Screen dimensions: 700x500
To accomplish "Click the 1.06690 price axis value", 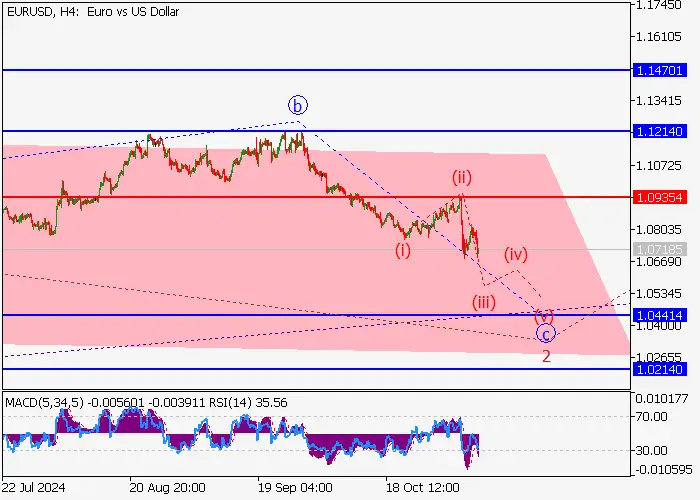I will click(x=659, y=262).
